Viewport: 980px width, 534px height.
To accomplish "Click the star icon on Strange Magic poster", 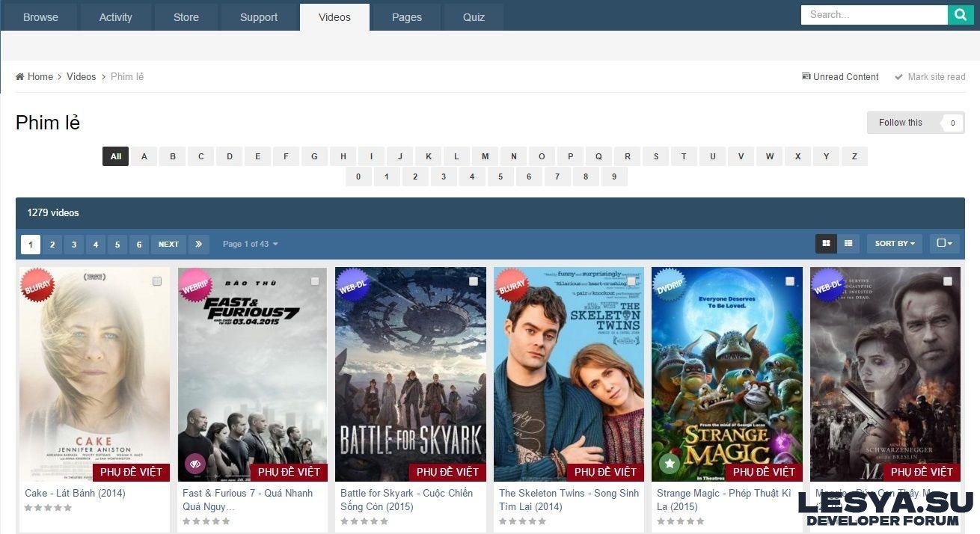I will [x=669, y=464].
